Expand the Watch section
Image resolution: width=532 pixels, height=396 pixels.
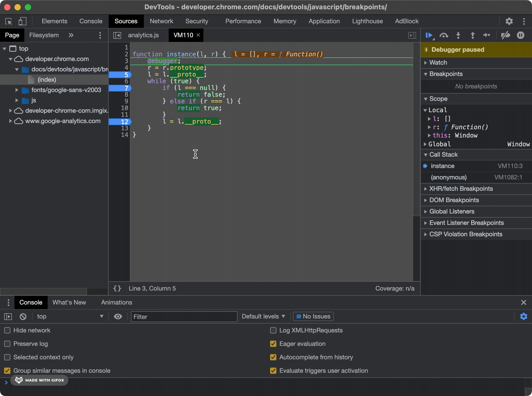tap(438, 63)
